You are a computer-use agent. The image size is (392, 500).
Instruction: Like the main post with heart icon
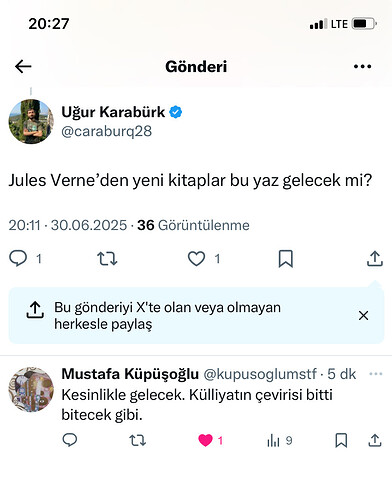196,259
